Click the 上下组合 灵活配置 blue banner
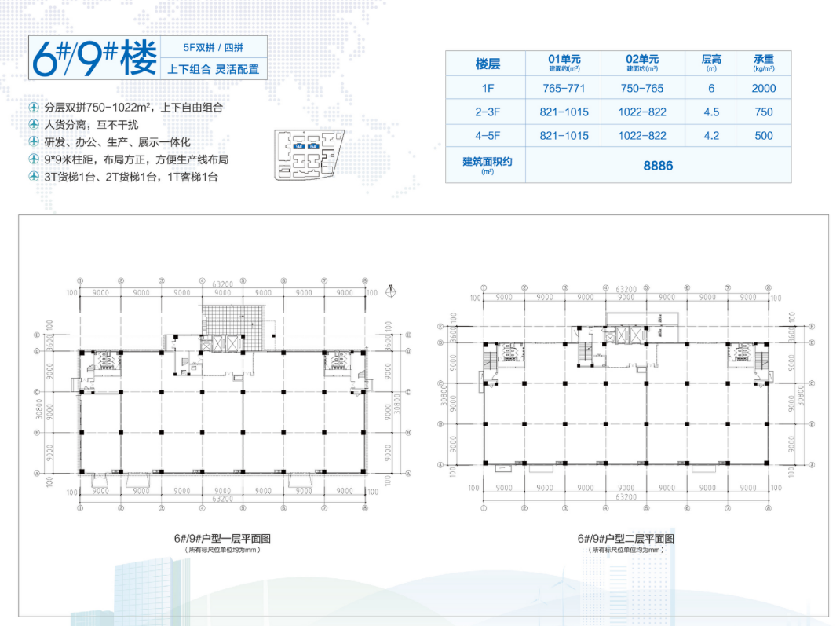The width and height of the screenshot is (840, 626). coord(214,69)
